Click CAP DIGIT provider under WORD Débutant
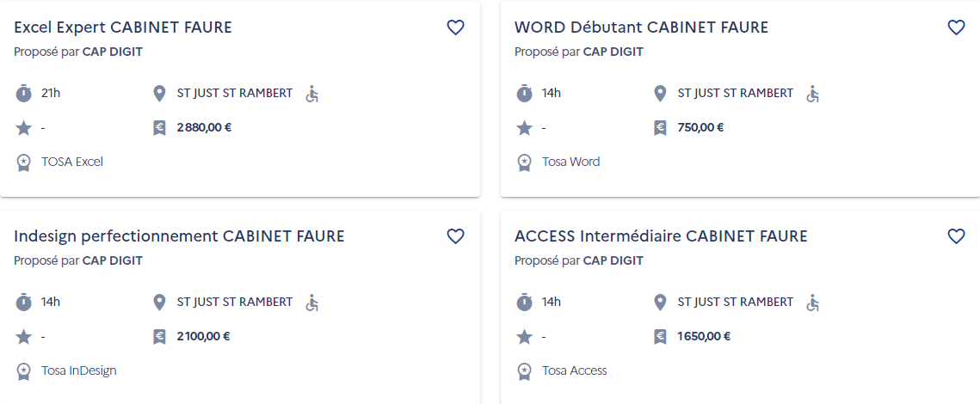 tap(613, 52)
